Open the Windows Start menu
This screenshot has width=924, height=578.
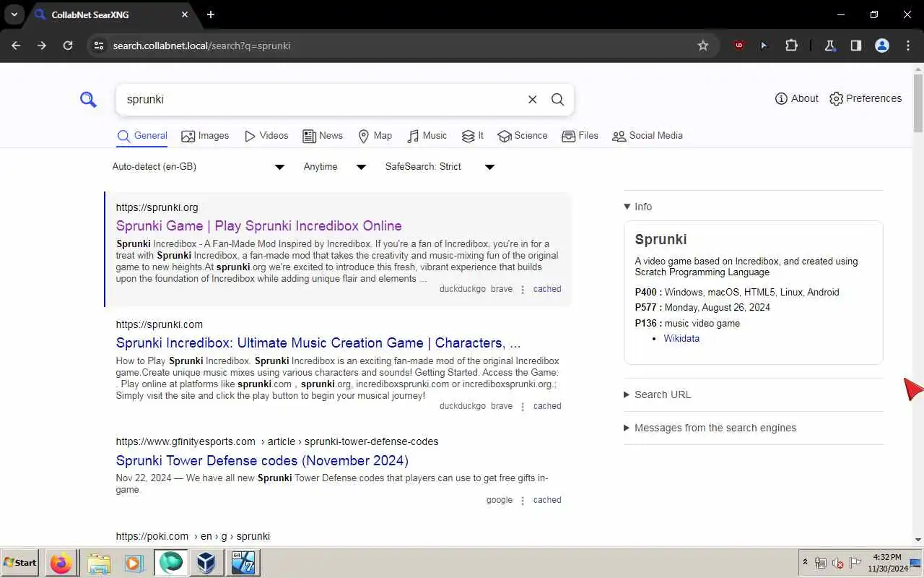[x=20, y=563]
